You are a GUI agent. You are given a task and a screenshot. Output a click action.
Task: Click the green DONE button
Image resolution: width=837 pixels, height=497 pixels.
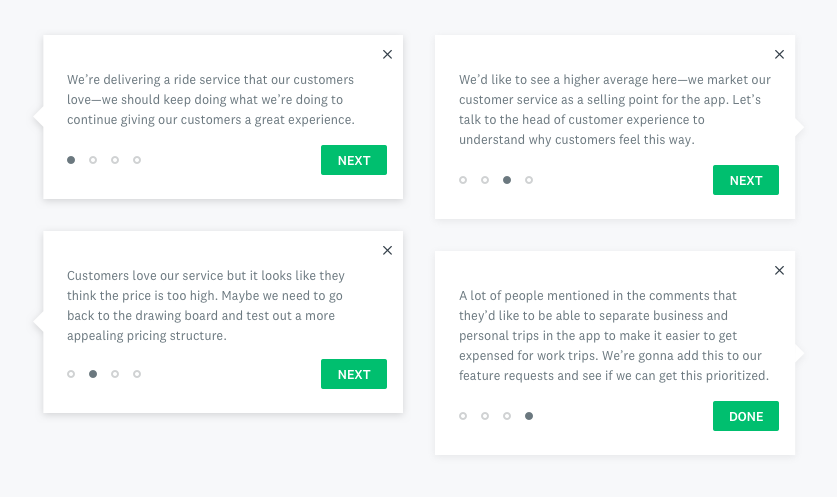(x=745, y=416)
